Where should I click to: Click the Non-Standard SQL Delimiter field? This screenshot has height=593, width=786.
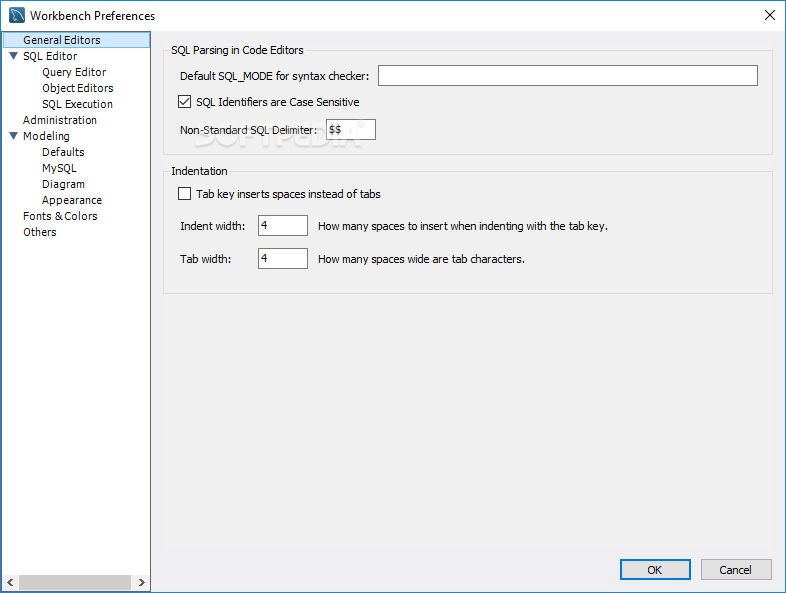[x=350, y=130]
